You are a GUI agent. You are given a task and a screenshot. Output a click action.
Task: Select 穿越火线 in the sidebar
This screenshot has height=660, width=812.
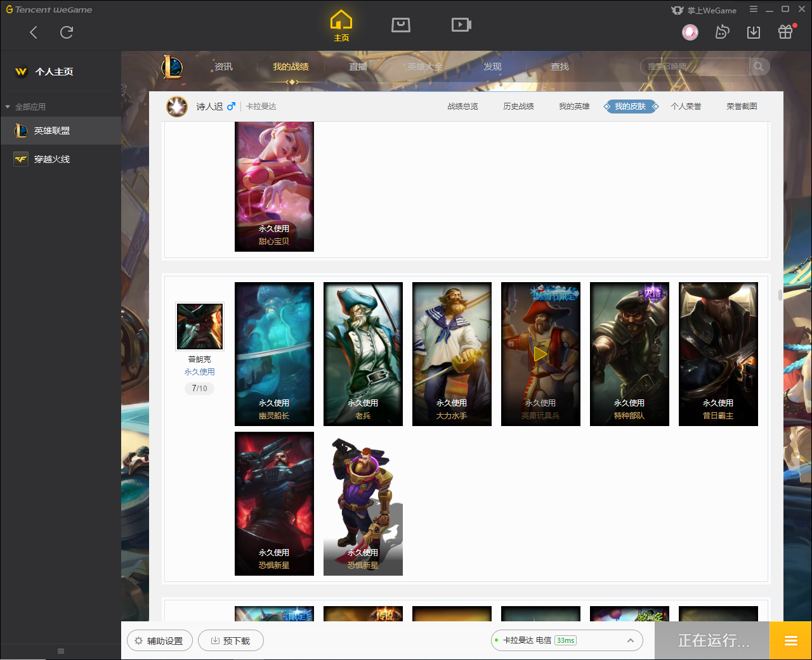coord(60,159)
